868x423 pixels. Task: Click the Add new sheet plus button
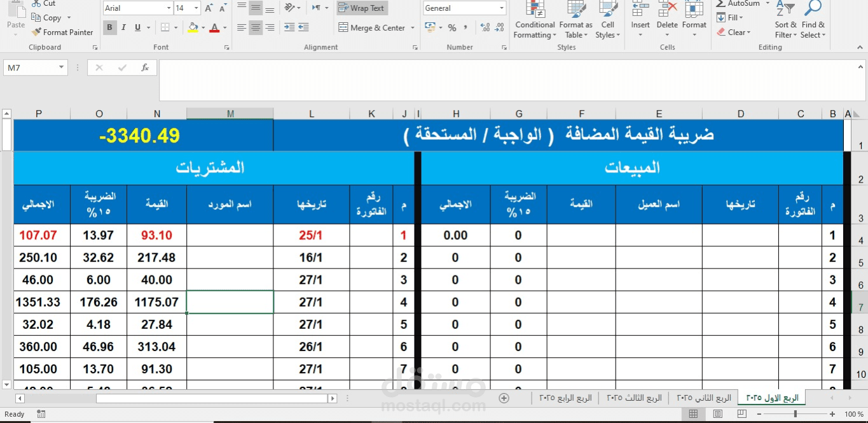(504, 398)
